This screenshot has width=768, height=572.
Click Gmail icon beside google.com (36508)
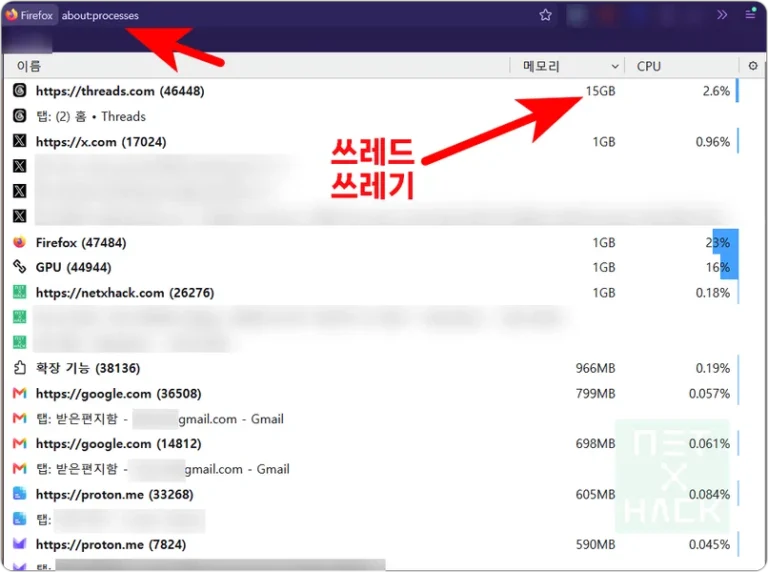point(20,393)
